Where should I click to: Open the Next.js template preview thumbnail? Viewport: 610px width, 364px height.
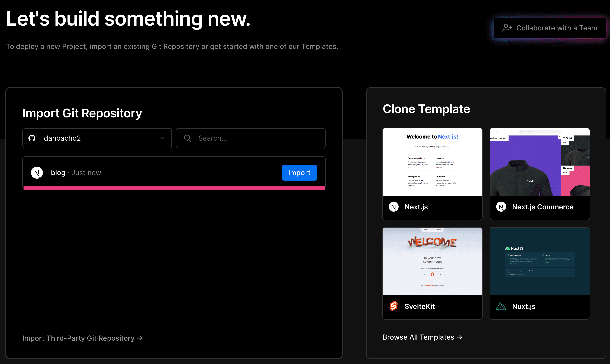(432, 162)
